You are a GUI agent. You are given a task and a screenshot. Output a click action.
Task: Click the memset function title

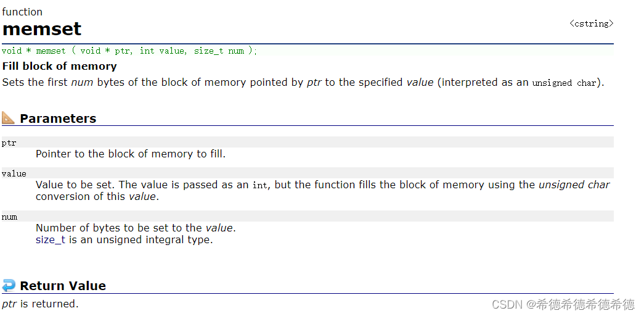[42, 29]
